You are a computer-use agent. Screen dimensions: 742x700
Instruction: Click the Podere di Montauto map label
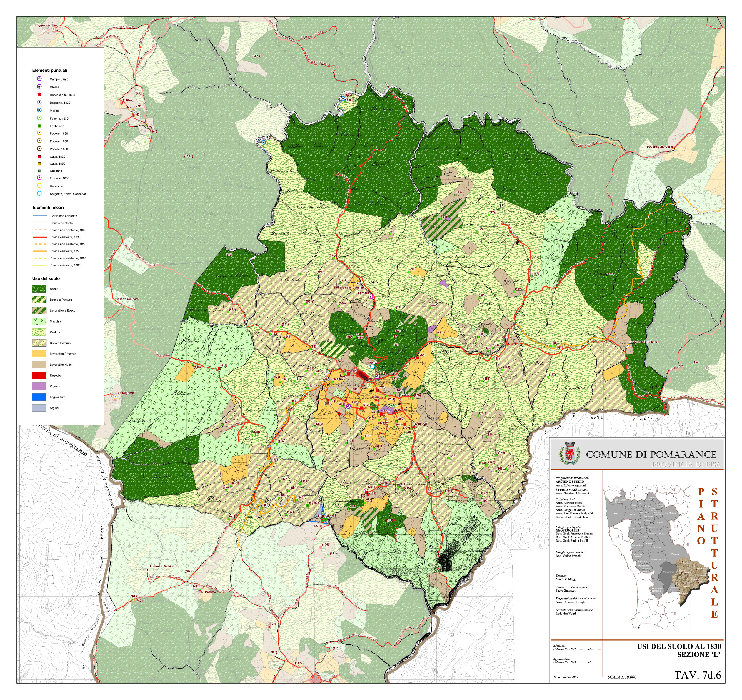coord(164,567)
